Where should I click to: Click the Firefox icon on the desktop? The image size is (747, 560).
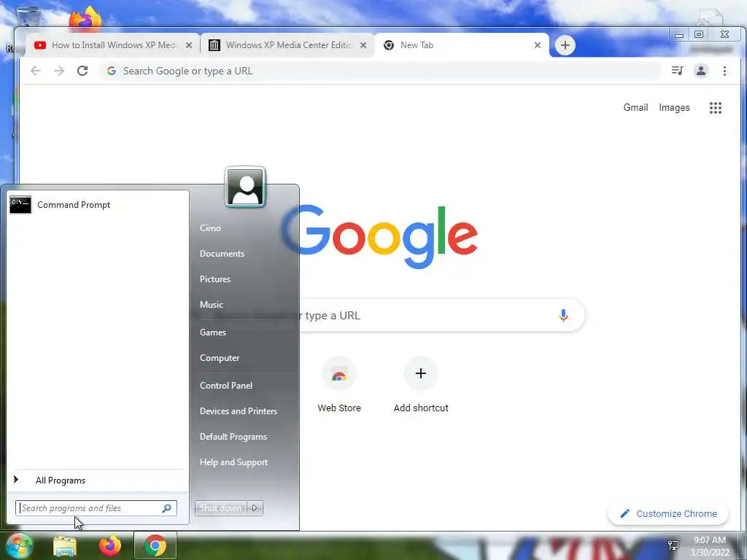pyautogui.click(x=86, y=19)
